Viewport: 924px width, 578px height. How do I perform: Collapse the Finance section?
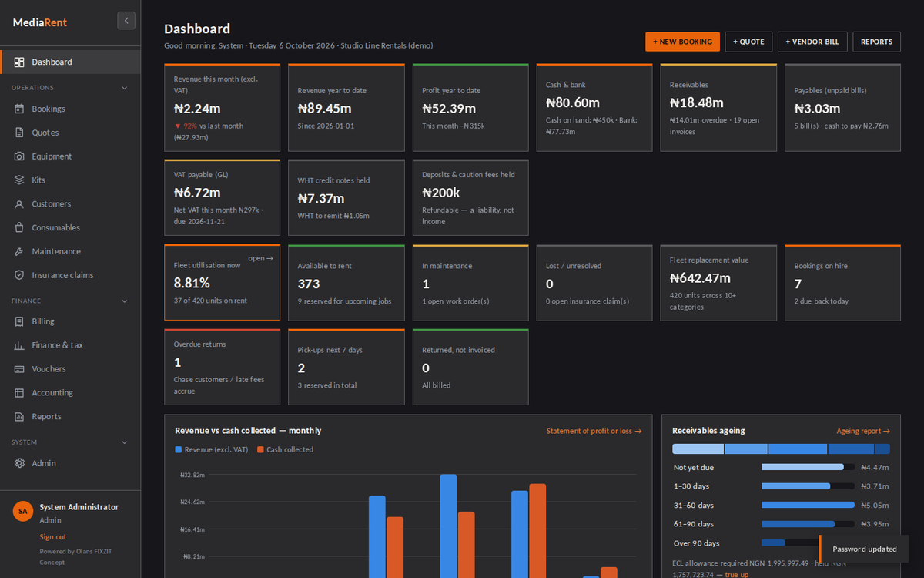coord(125,301)
